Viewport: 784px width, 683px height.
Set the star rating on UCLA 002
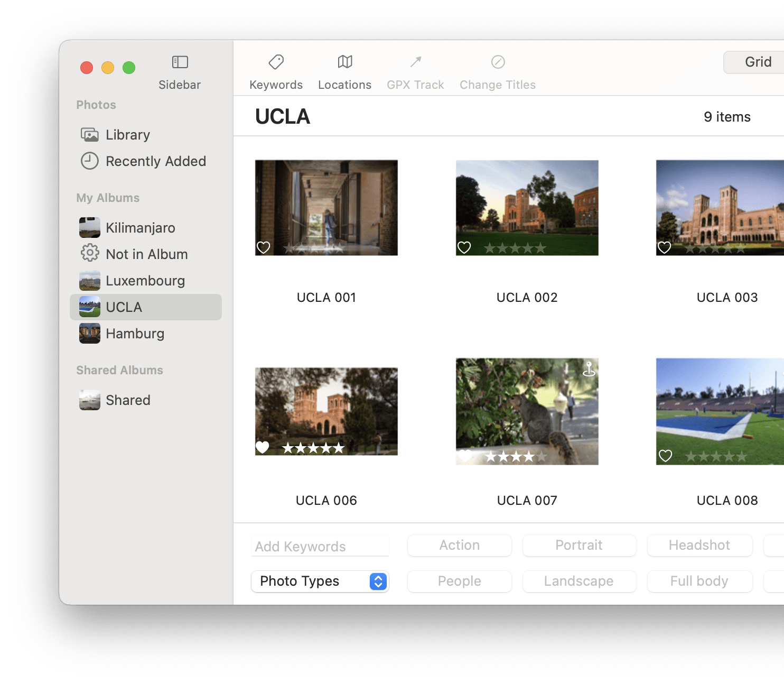point(515,248)
